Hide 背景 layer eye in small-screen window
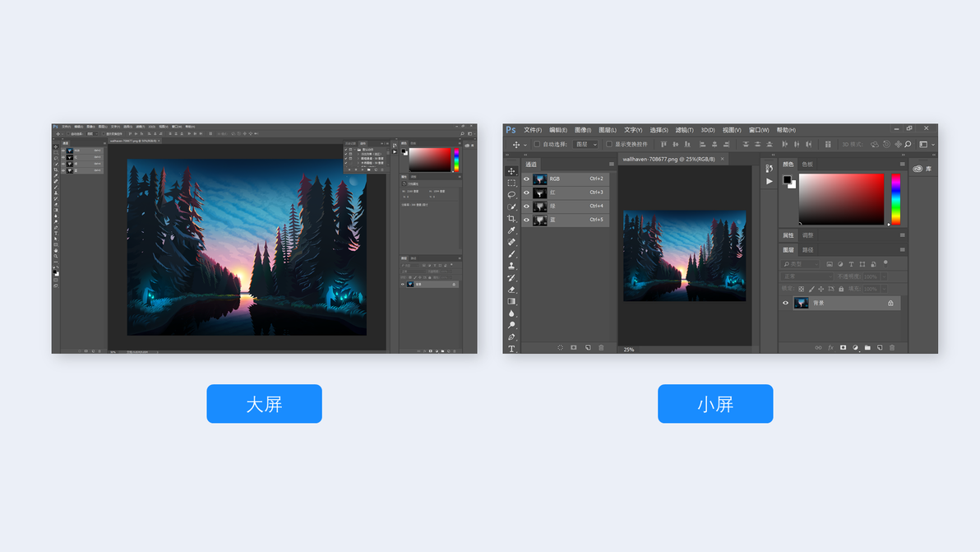The height and width of the screenshot is (552, 980). [786, 304]
